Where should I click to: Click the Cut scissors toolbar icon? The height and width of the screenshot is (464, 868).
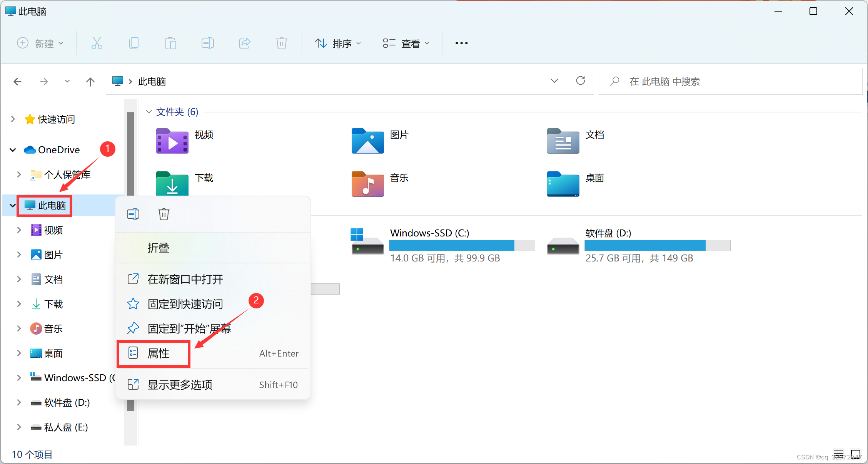pos(97,43)
